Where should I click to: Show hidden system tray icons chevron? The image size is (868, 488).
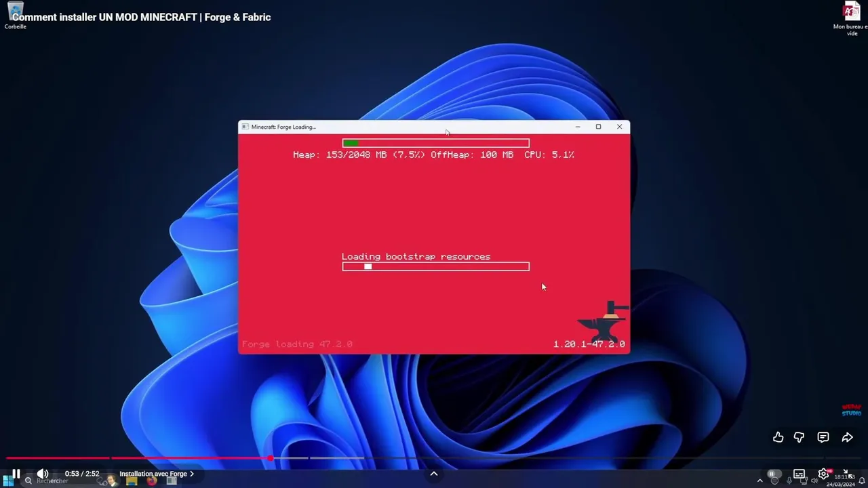(x=759, y=481)
